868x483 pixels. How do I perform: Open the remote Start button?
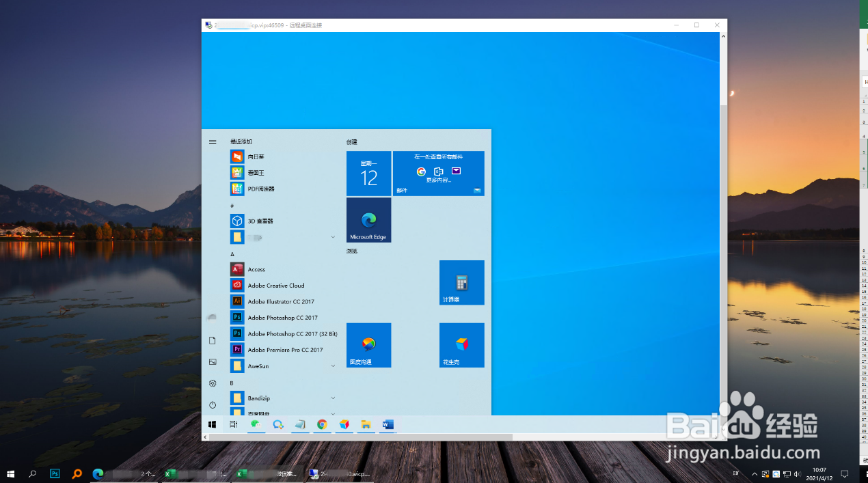pos(213,424)
